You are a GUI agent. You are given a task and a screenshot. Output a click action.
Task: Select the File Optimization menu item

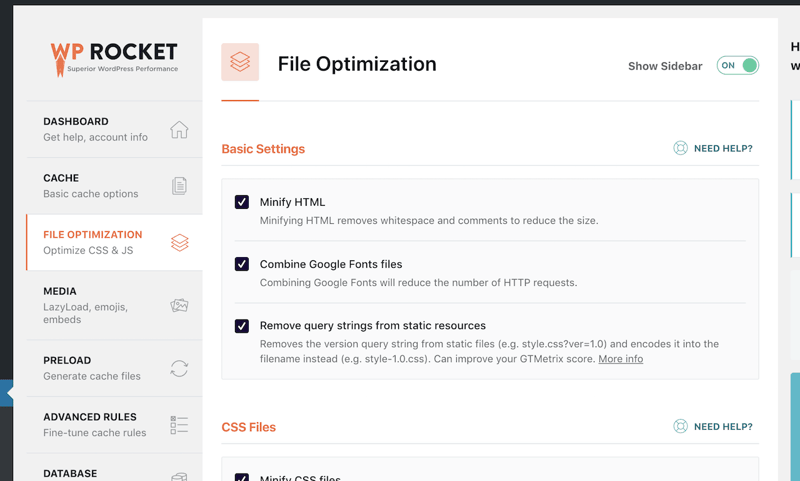click(114, 242)
